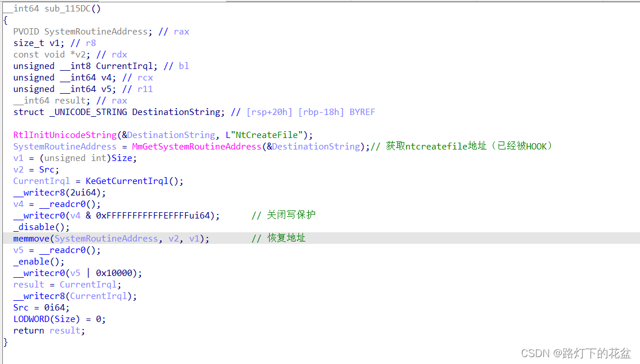Image resolution: width=640 pixels, height=364 pixels.
Task: Select the LODWORD macro
Action: [32, 319]
